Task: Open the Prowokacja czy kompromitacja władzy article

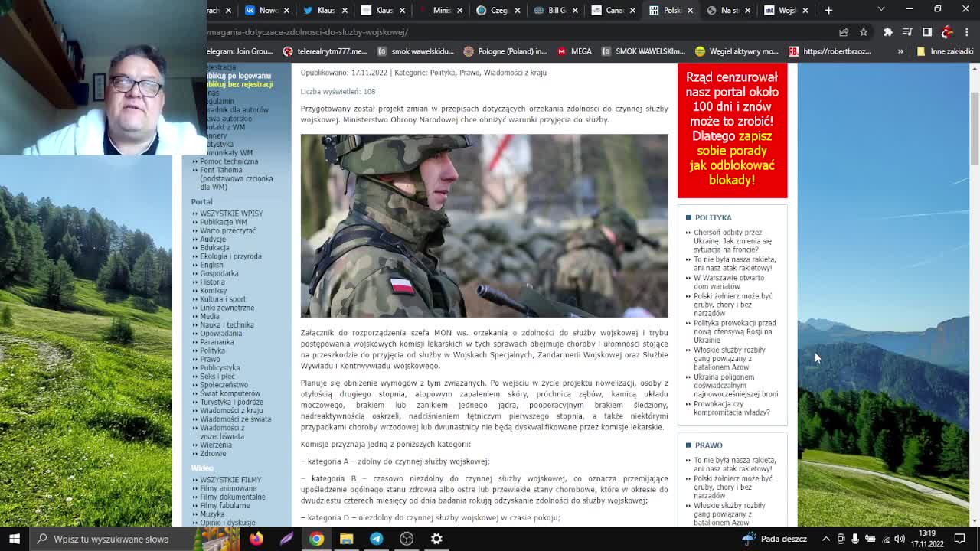Action: tap(732, 408)
